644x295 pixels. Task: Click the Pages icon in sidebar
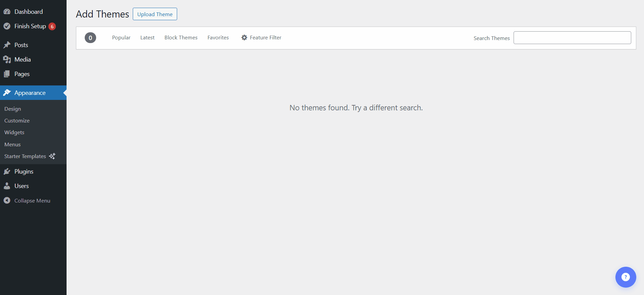[x=7, y=74]
